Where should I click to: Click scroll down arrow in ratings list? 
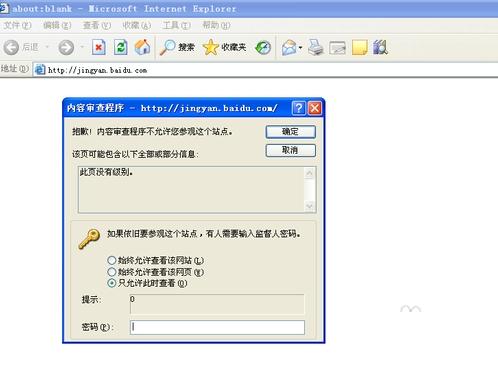tap(309, 206)
